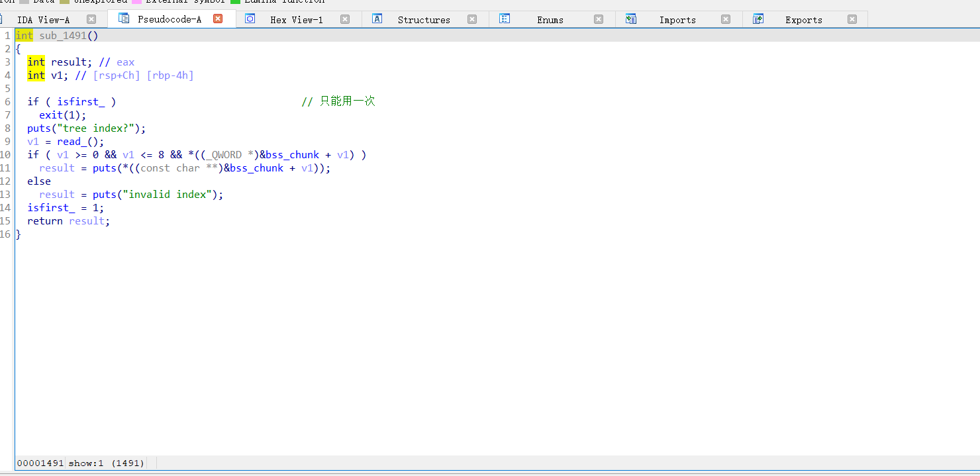Click the 00001491 address in status bar
This screenshot has height=476, width=980.
(40, 463)
